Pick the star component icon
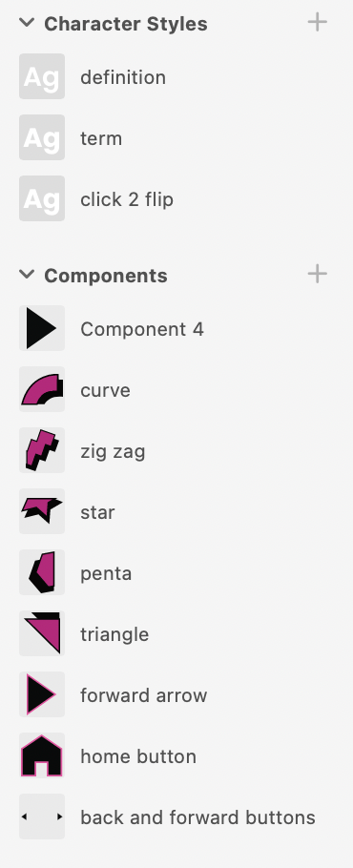Viewport: 353px width, 868px height. coord(42,511)
